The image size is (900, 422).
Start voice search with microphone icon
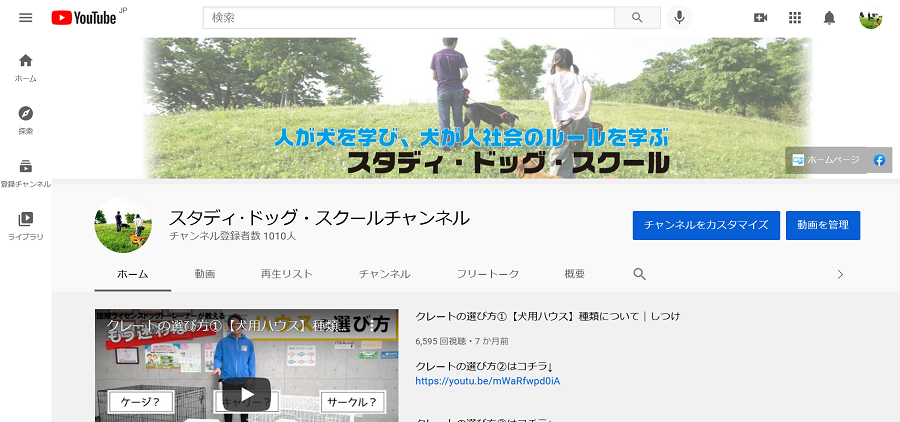pos(679,18)
